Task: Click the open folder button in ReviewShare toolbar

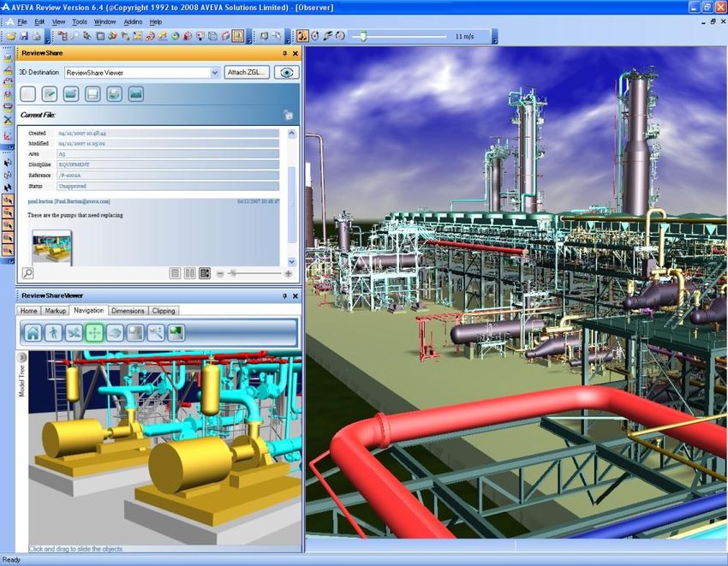Action: pyautogui.click(x=71, y=94)
